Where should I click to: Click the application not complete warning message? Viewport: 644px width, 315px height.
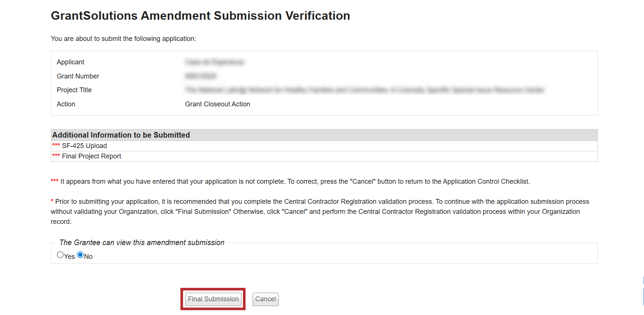[x=295, y=181]
